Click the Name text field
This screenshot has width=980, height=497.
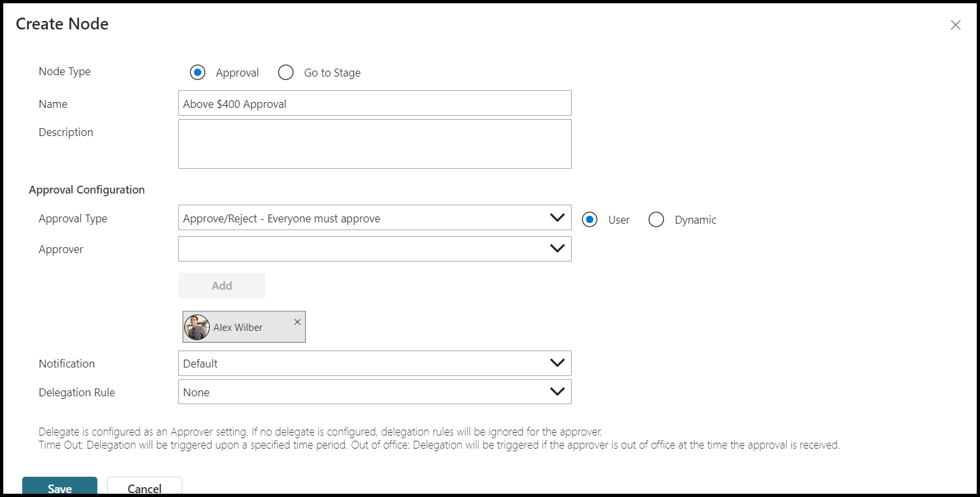(374, 103)
